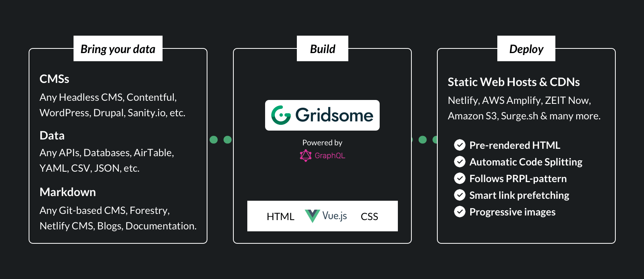Click the 'Markdown' heading
Image resolution: width=644 pixels, height=279 pixels.
(68, 192)
